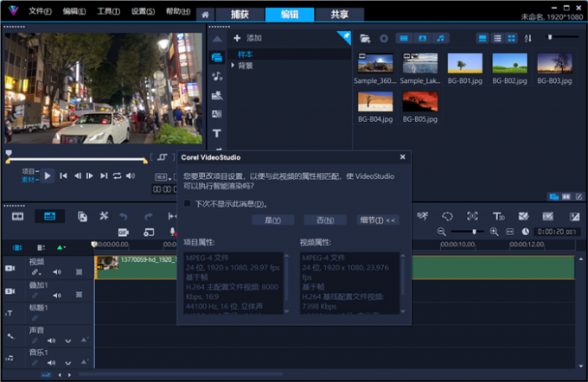
Task: Fit project in timeline window
Action: pyautogui.click(x=509, y=232)
